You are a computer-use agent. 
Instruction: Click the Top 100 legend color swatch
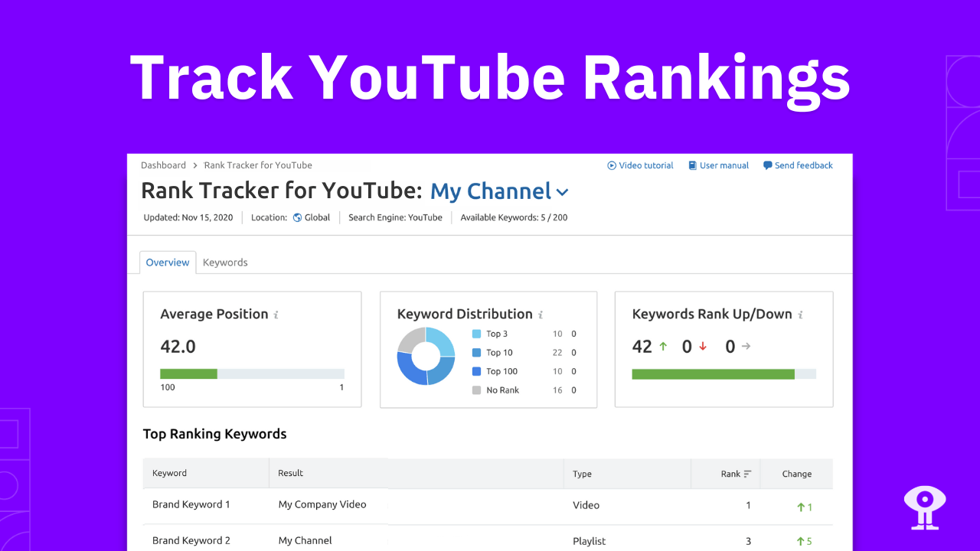pyautogui.click(x=477, y=371)
